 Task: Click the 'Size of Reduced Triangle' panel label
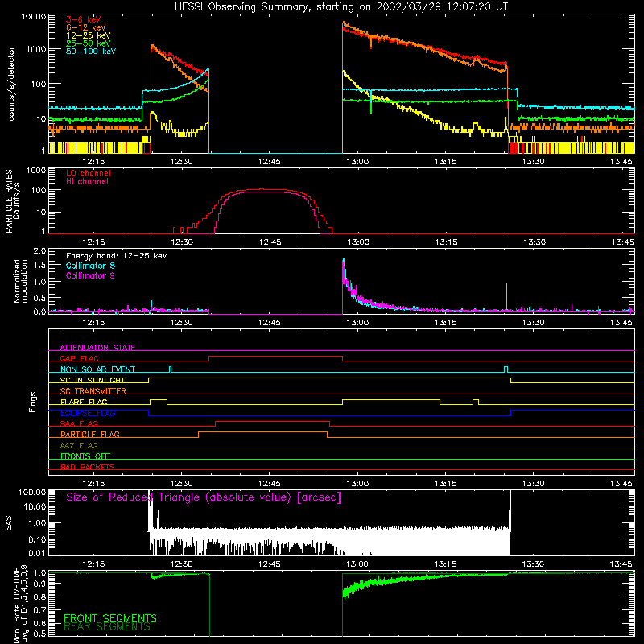[204, 497]
